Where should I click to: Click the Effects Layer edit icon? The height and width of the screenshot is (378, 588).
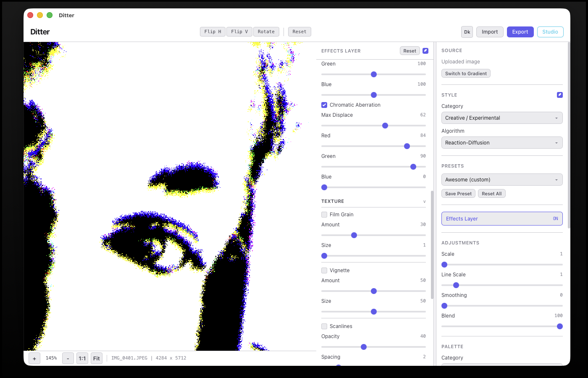[425, 51]
